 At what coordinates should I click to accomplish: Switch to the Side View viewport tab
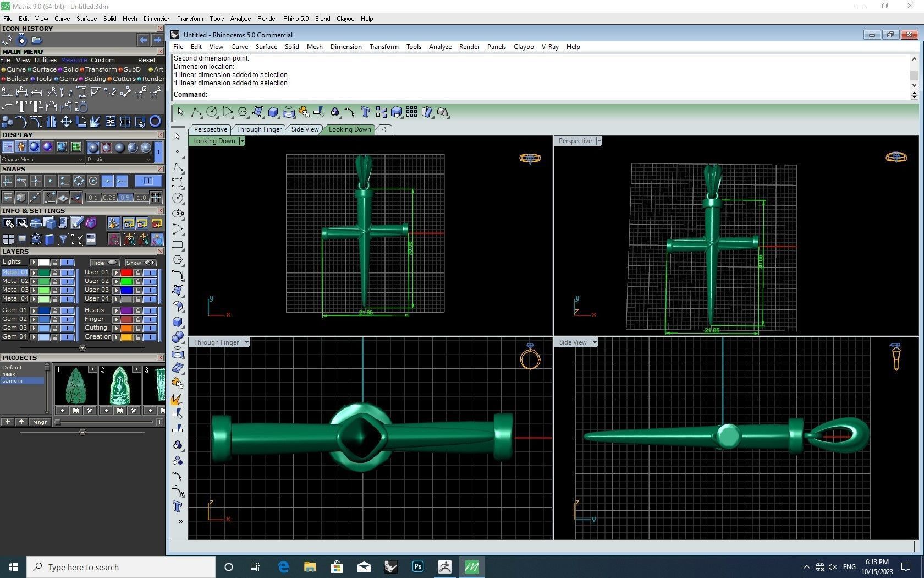point(305,129)
